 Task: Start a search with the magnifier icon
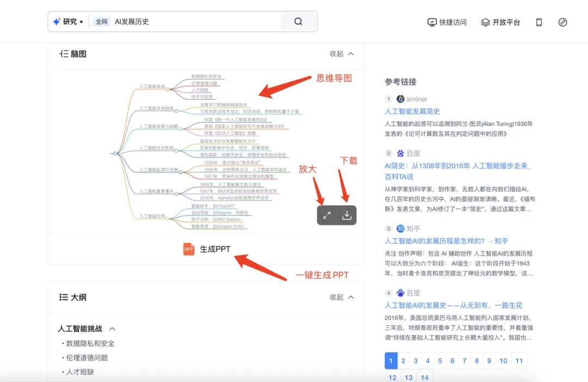point(297,21)
